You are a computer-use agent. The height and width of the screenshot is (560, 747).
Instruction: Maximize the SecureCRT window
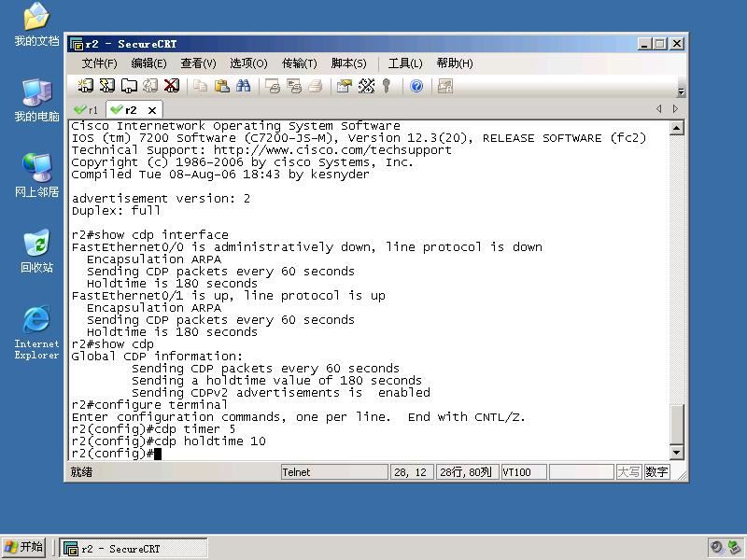(x=660, y=44)
